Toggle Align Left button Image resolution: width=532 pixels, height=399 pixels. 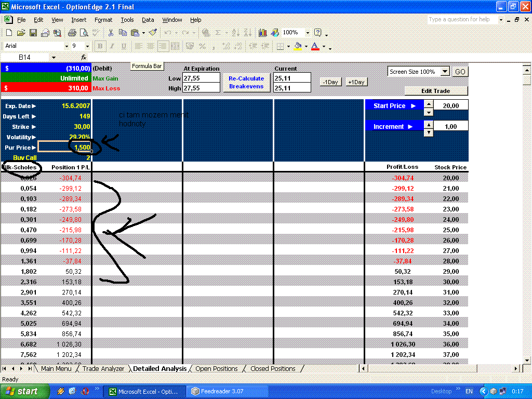(138, 46)
